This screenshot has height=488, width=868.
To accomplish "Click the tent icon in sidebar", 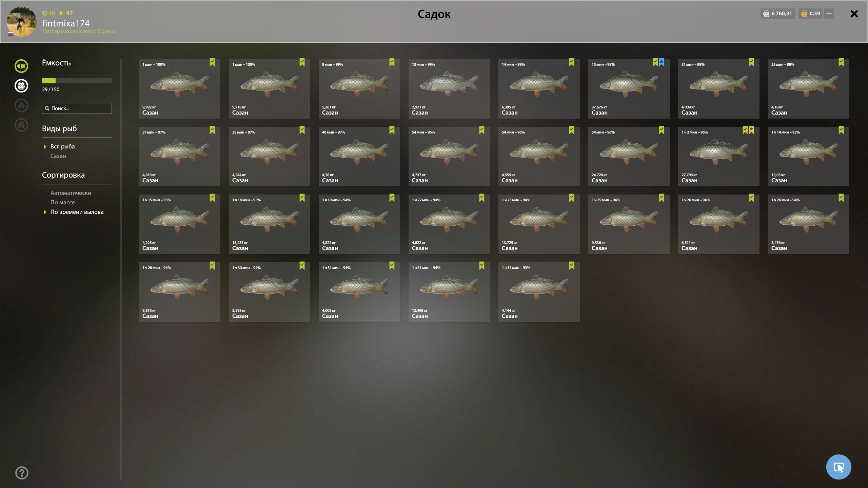I will click(21, 105).
